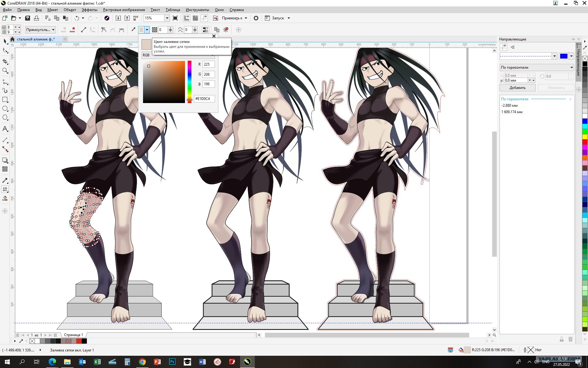Image resolution: width=588 pixels, height=368 pixels.
Task: Save the document with the floppy icon
Action: click(x=28, y=18)
